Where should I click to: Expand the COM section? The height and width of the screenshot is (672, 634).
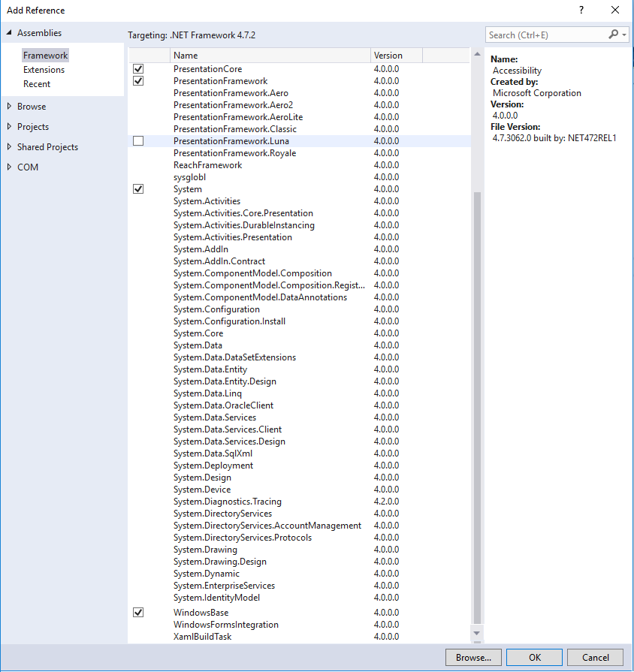pyautogui.click(x=9, y=167)
